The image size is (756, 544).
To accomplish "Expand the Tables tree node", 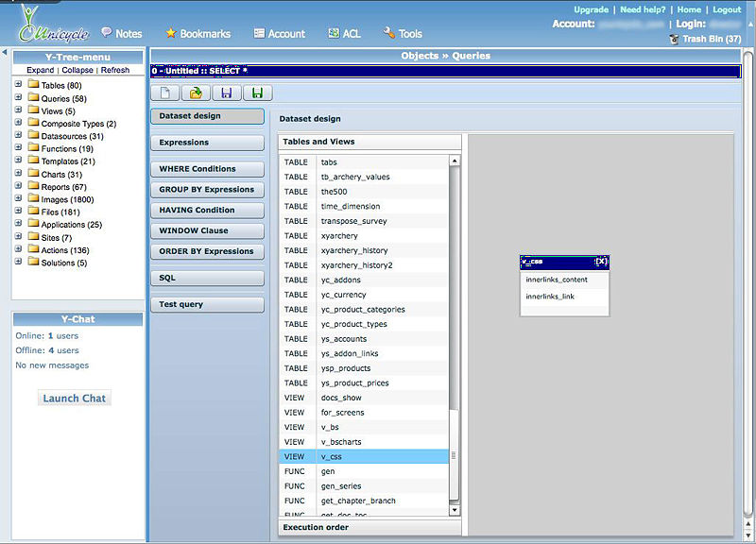I will point(19,85).
